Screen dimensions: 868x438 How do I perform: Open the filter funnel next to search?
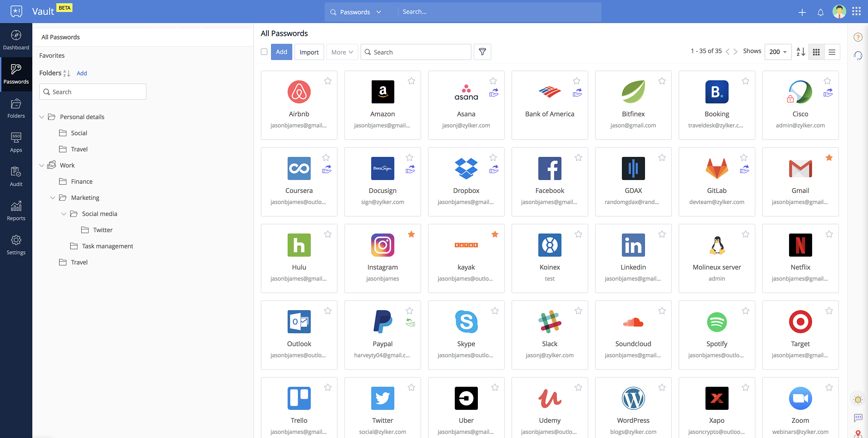tap(482, 52)
